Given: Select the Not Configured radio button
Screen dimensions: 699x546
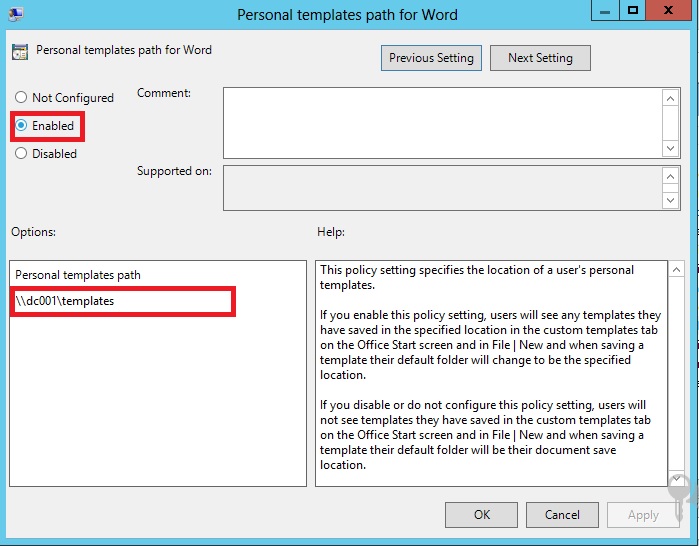Looking at the screenshot, I should point(64,98).
